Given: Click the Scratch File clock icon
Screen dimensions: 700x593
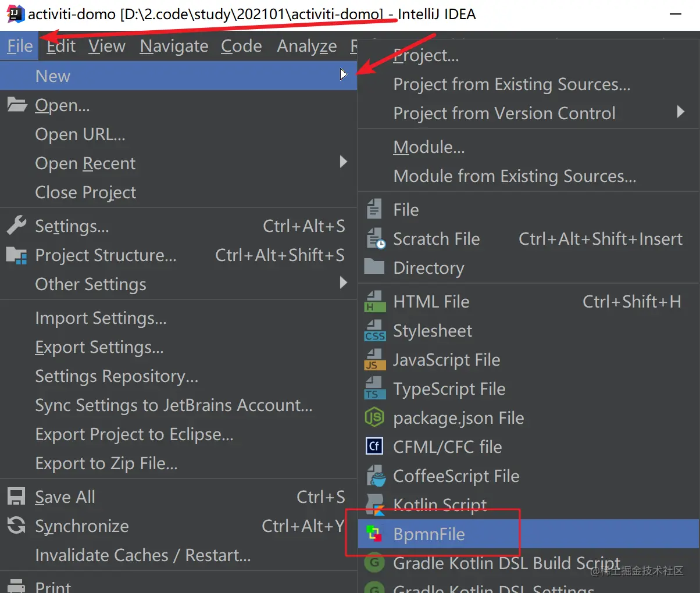Looking at the screenshot, I should click(x=376, y=239).
